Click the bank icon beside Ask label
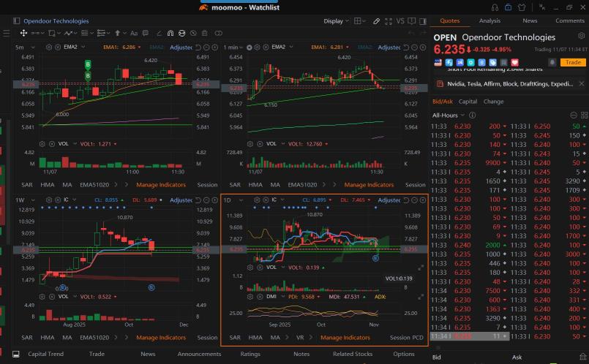This screenshot has width=589, height=364. (x=582, y=357)
